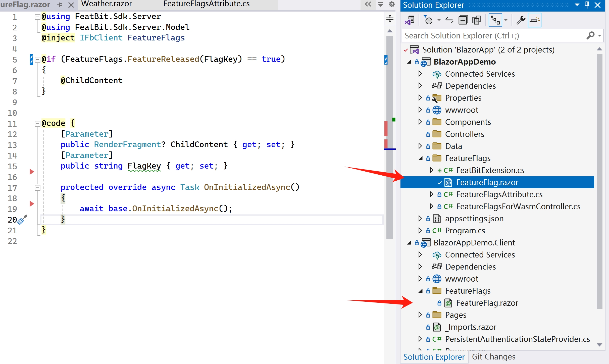Select FeatureFlagsForWasmController.cs in the tree
609x364 pixels.
click(x=518, y=206)
